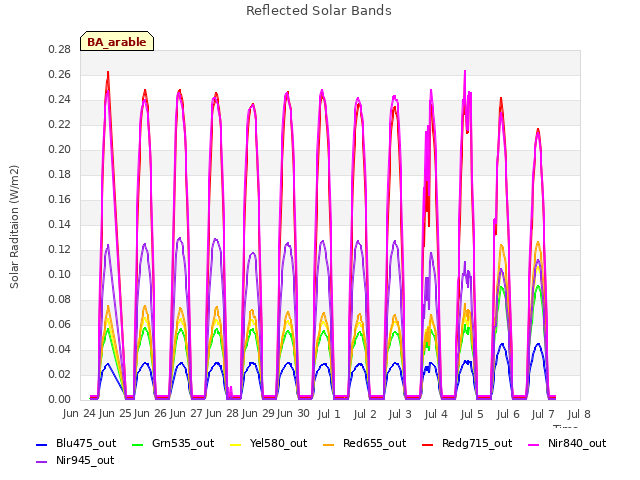The height and width of the screenshot is (480, 640).
Task: Click the BA_arable annotation label
Action: (x=117, y=42)
